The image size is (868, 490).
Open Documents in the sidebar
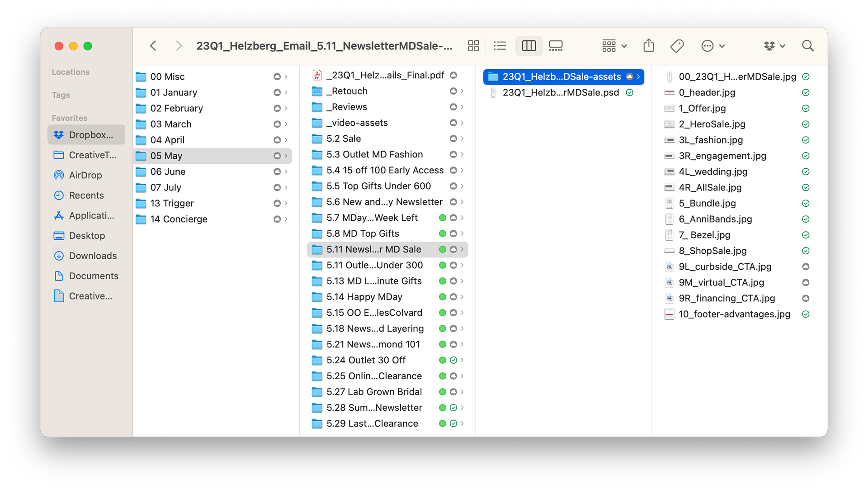tap(86, 276)
